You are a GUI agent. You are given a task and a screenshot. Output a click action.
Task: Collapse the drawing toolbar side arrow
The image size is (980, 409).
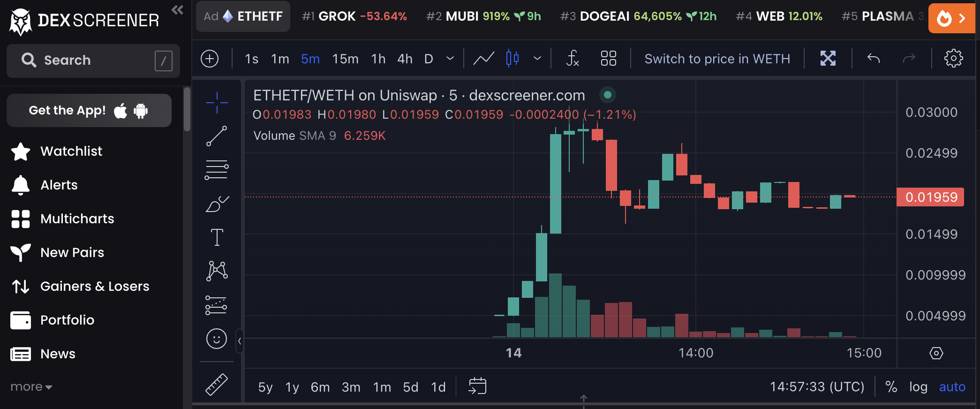[x=240, y=341]
